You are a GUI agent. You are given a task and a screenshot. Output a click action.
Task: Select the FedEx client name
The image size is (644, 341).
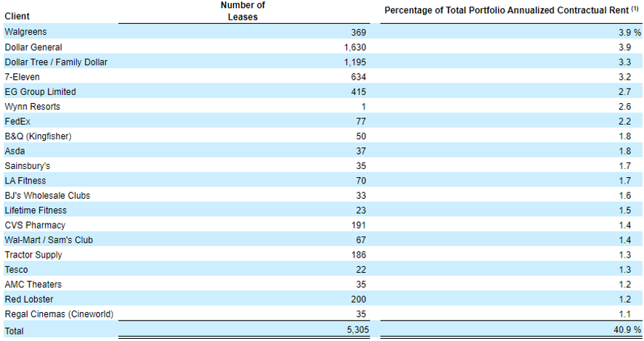(17, 121)
